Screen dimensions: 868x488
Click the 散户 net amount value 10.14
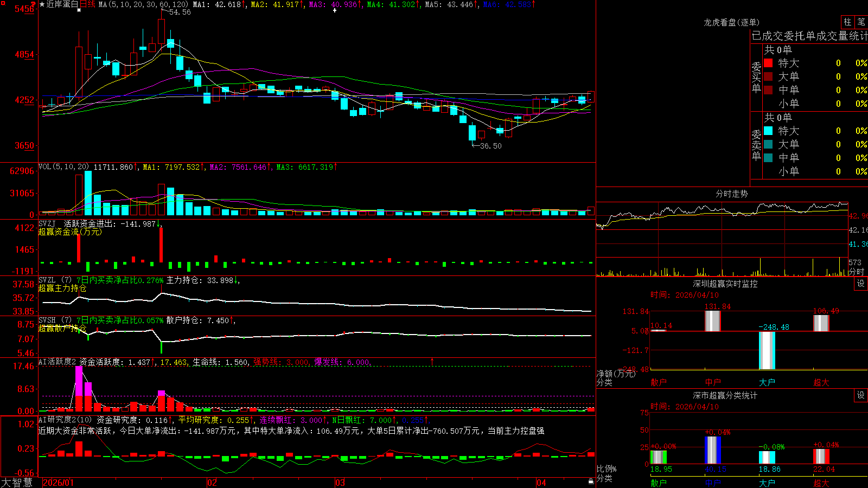[x=661, y=326]
